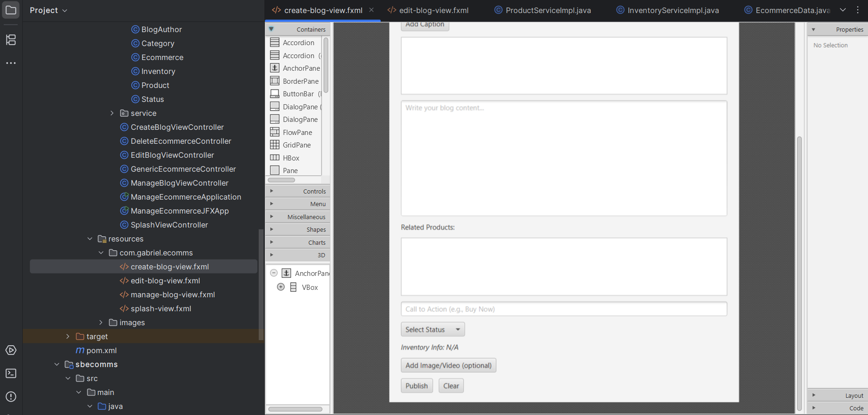Click the ManageEcommerceApplication class icon
Viewport: 868px width, 415px height.
coord(124,197)
